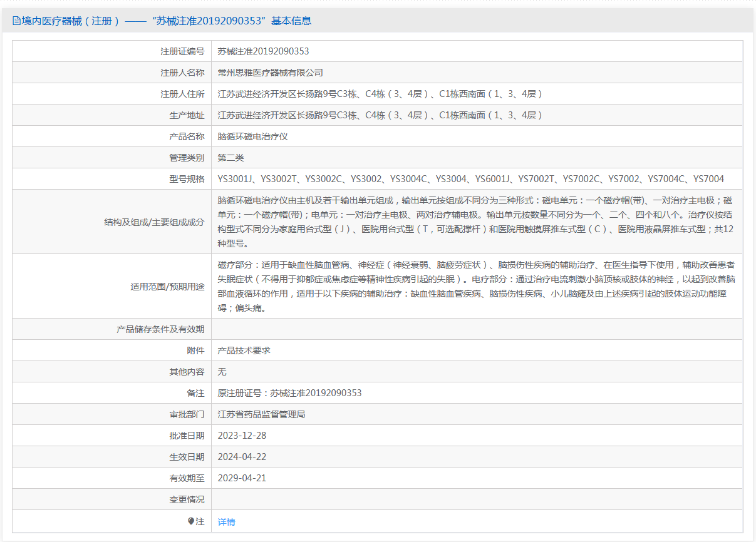Click the 备注 original registration number text
Image resolution: width=756 pixels, height=542 pixels.
point(289,393)
